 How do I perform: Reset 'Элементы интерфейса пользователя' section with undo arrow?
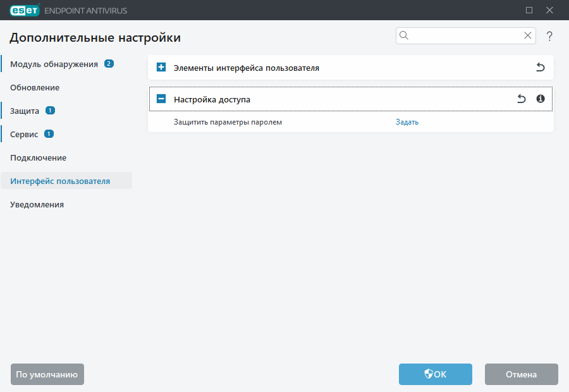(x=540, y=68)
